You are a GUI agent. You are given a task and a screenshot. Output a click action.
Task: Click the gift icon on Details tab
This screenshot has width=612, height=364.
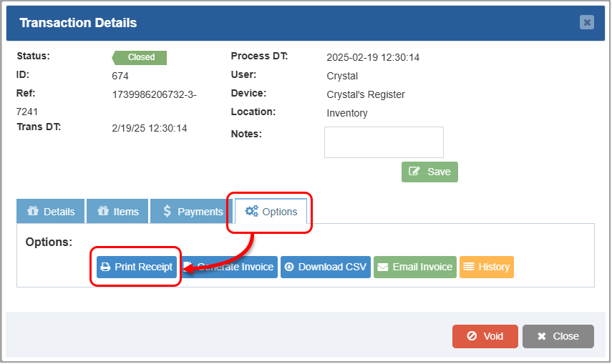pos(33,211)
